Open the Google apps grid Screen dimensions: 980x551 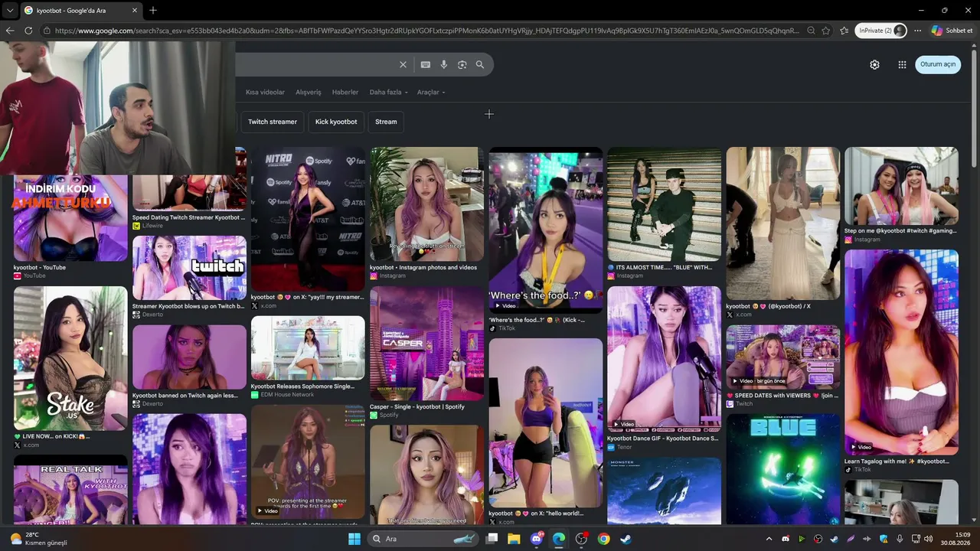coord(902,64)
